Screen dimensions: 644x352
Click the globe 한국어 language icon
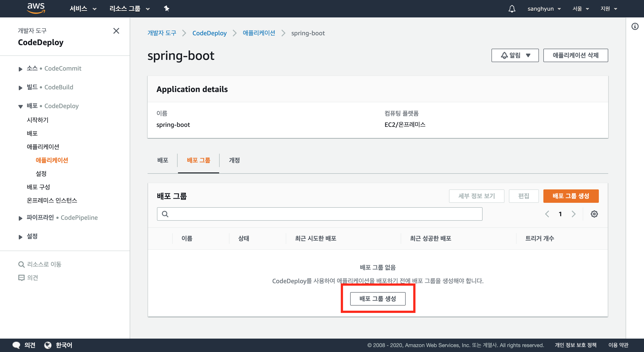pyautogui.click(x=48, y=345)
